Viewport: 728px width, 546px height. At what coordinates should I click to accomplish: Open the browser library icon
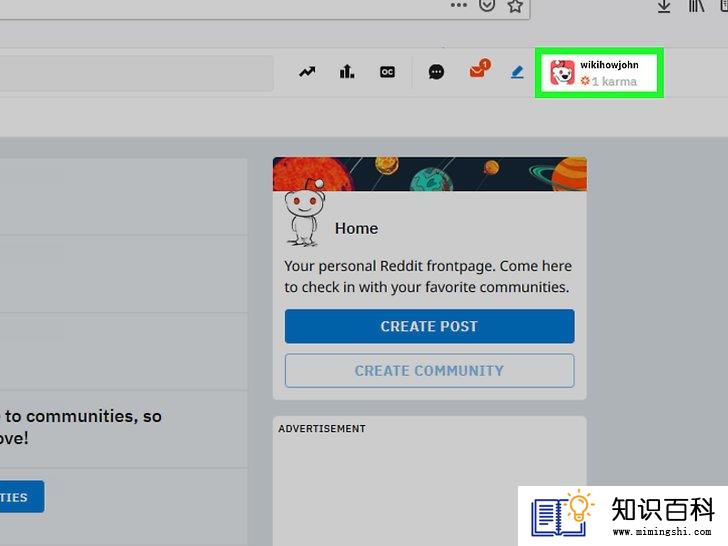(696, 6)
